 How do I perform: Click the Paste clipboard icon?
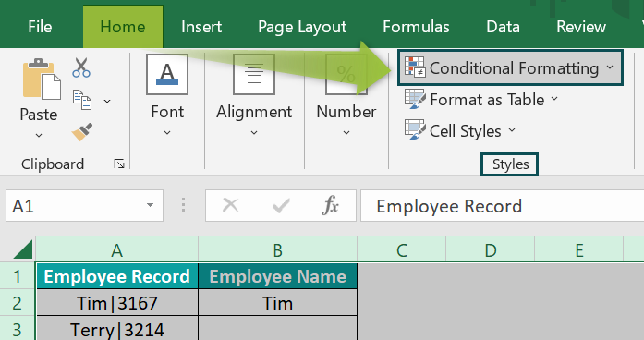pos(42,79)
